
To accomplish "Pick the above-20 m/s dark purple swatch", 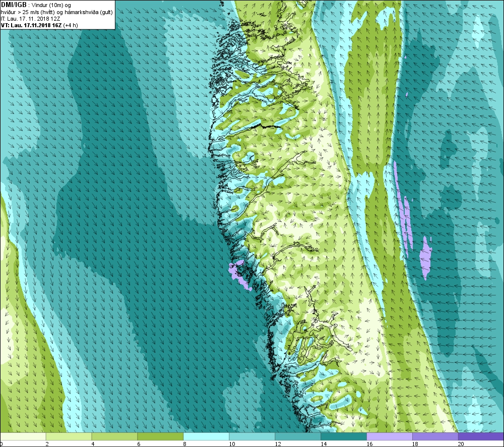I will point(481,436).
